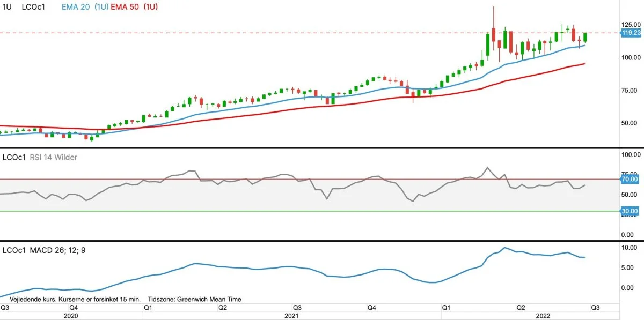
Task: Click the 125.00 price axis label
Action: (x=632, y=25)
